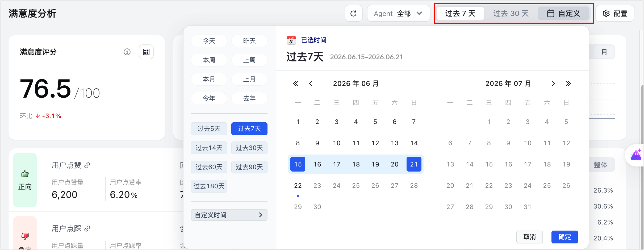Choose the 上月 quick range

249,79
